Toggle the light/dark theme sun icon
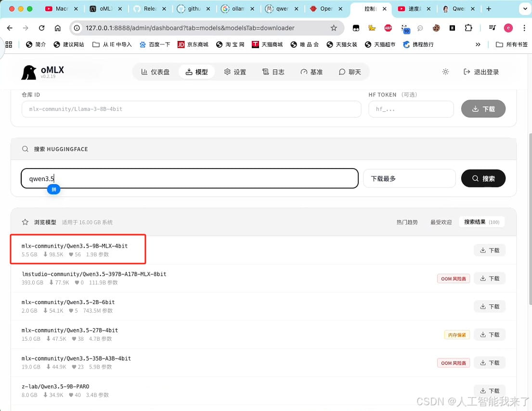The height and width of the screenshot is (411, 532). coord(445,72)
